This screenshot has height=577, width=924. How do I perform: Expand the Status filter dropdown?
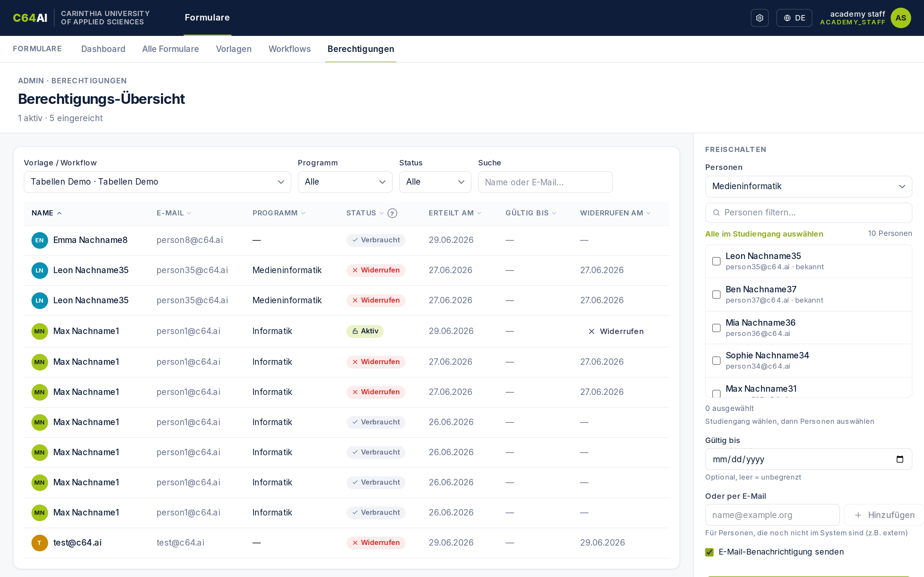click(x=435, y=182)
